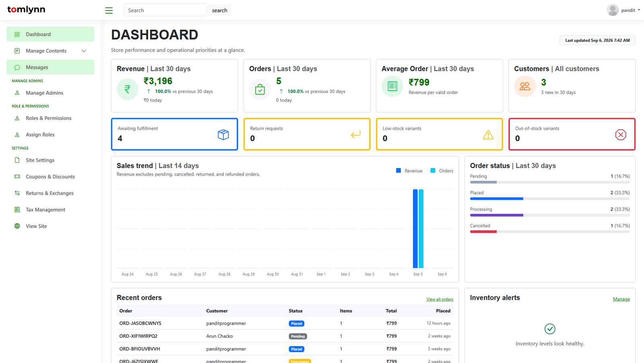Viewport: 644px width, 363px height.
Task: Open Messages in the sidebar
Action: pyautogui.click(x=50, y=67)
